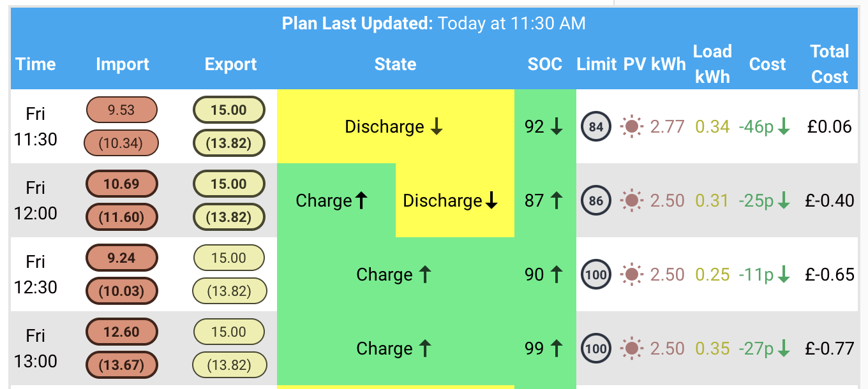
Task: Click the Total Cost column header
Action: (x=829, y=64)
